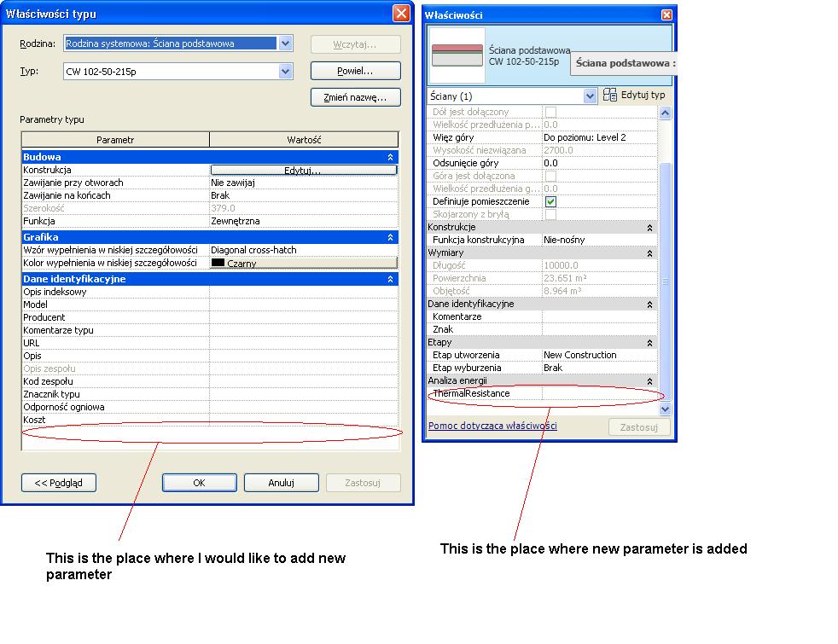Open the Pomoc dotycząca właściwości link
Screen dimensions: 838x644
coord(492,426)
